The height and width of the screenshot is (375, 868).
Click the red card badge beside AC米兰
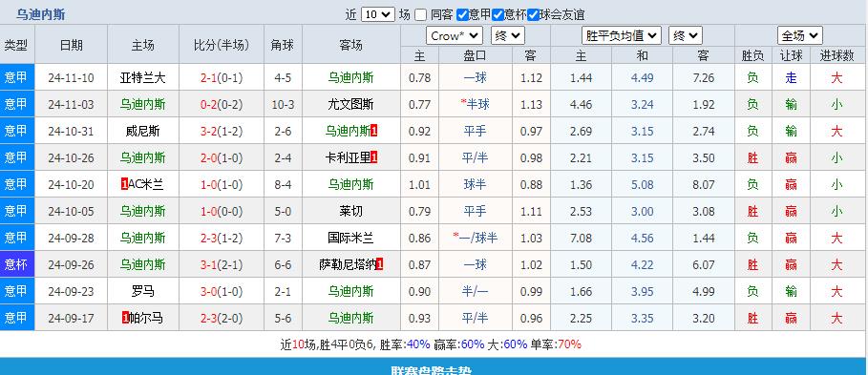(x=124, y=184)
